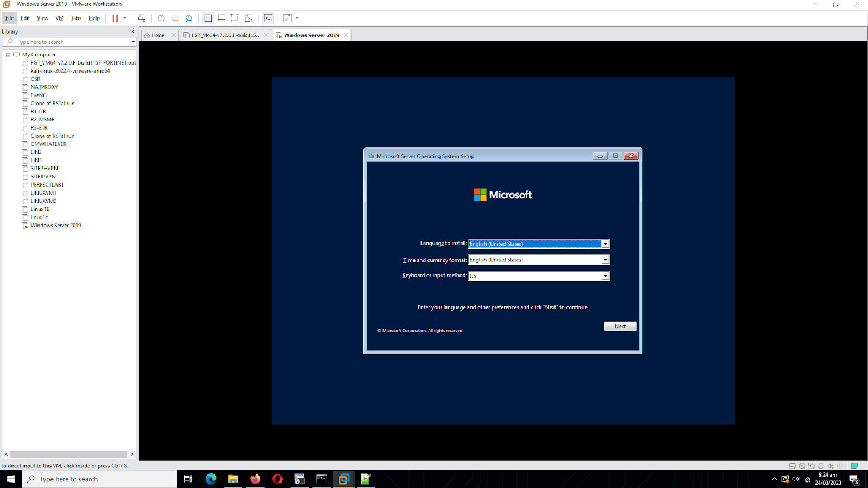Open the Snapshot Manager icon
Image resolution: width=868 pixels, height=488 pixels.
[x=188, y=18]
